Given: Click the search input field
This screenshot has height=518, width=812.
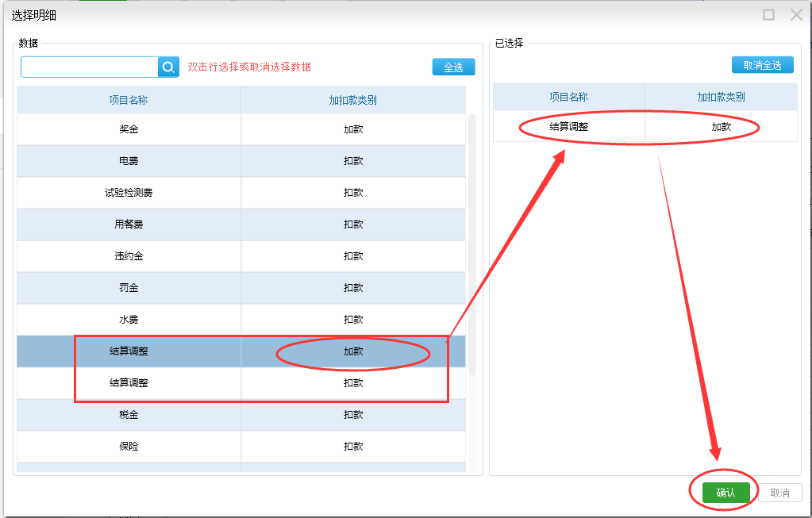Looking at the screenshot, I should click(x=90, y=67).
